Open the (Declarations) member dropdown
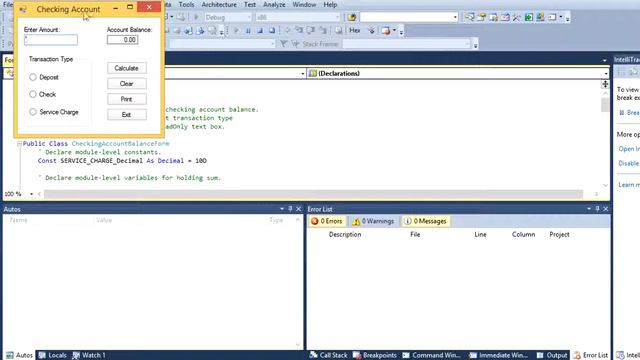This screenshot has height=360, width=640. [x=458, y=73]
